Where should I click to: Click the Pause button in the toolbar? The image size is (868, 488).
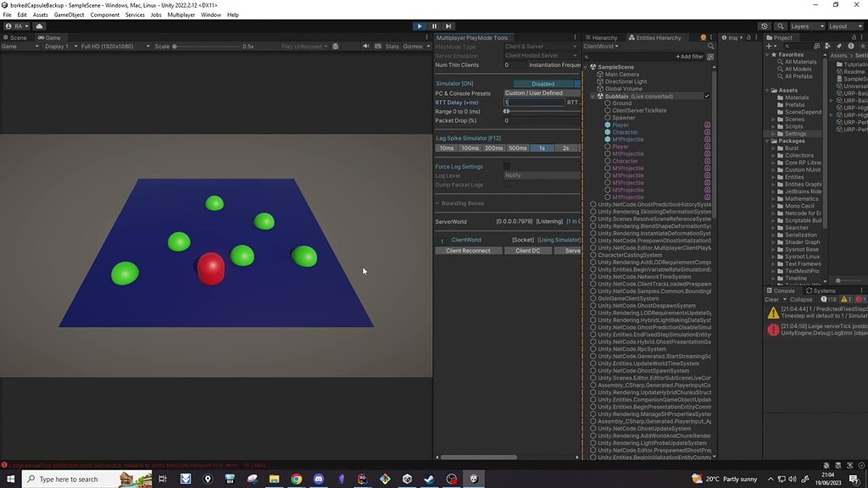433,25
